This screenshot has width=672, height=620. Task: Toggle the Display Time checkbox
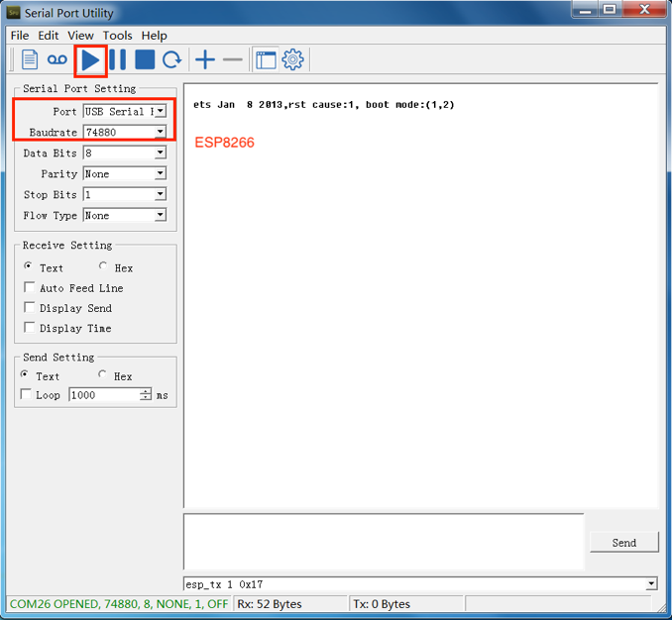click(x=30, y=328)
